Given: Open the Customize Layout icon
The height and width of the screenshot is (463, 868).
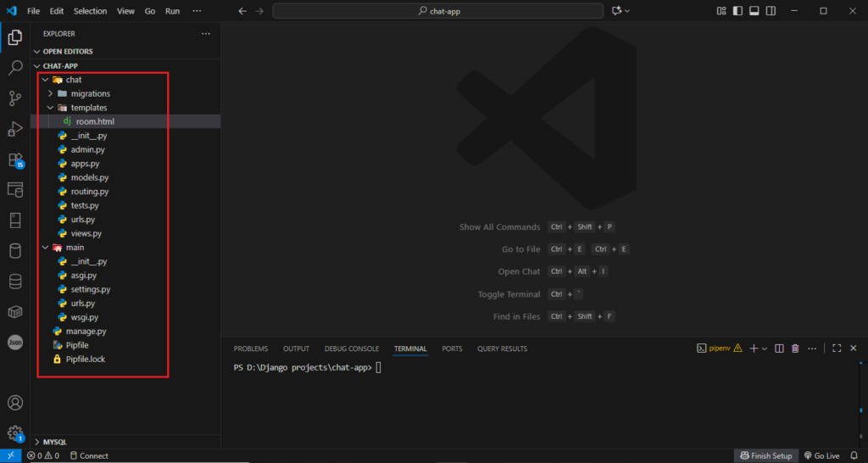Looking at the screenshot, I should 721,11.
